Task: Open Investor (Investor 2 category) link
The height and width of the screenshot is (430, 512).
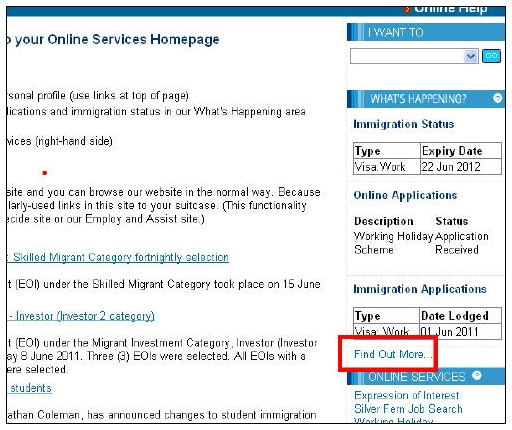Action: [85, 316]
